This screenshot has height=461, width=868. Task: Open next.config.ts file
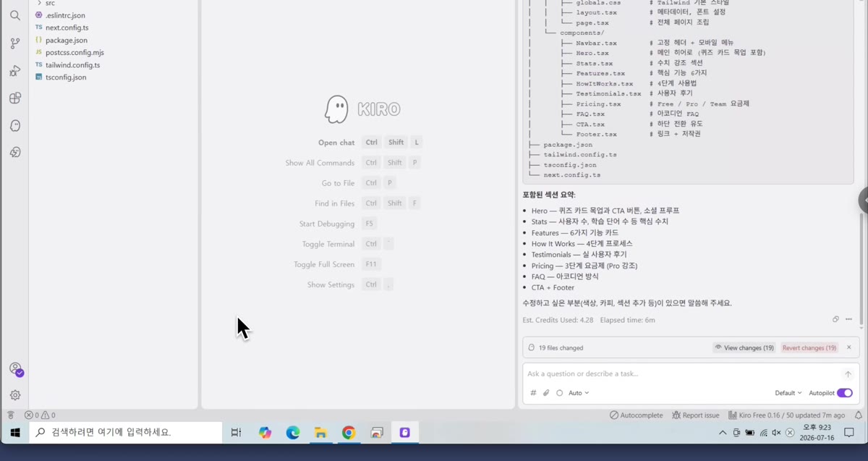(67, 28)
